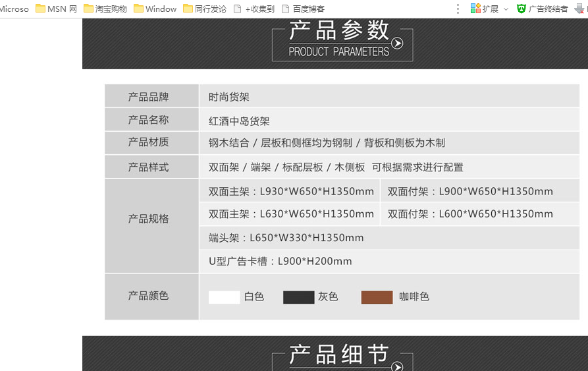Click the 咖啡色 label text

click(x=414, y=297)
